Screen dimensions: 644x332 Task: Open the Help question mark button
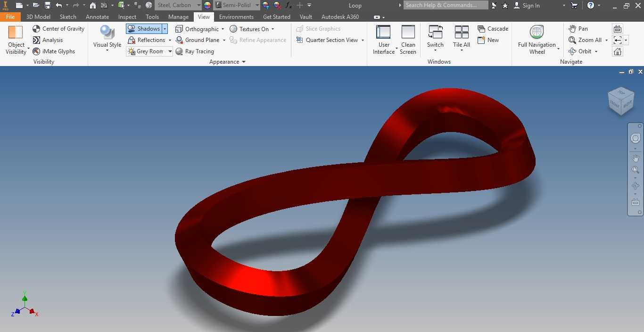[x=591, y=5]
